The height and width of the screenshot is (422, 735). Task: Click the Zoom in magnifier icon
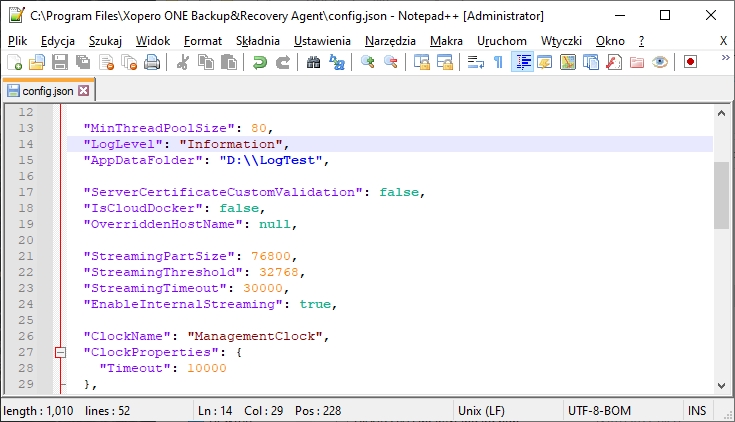(368, 62)
